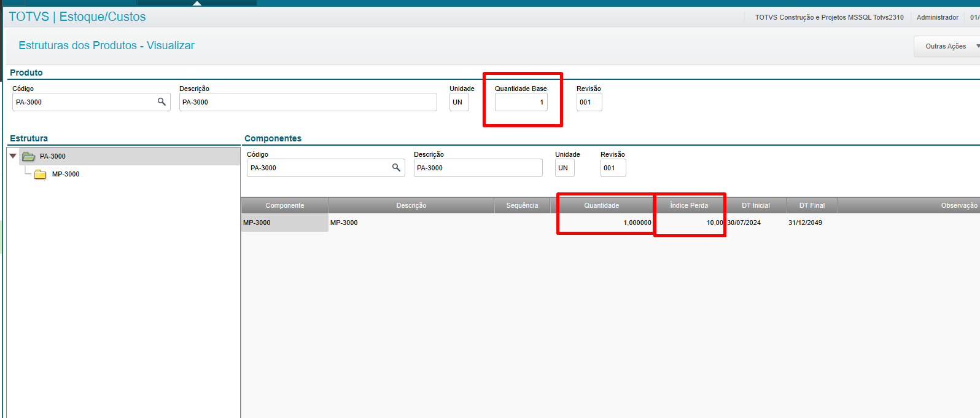Select MP-3000 in the Estrutura tree
The width and height of the screenshot is (980, 418).
66,174
